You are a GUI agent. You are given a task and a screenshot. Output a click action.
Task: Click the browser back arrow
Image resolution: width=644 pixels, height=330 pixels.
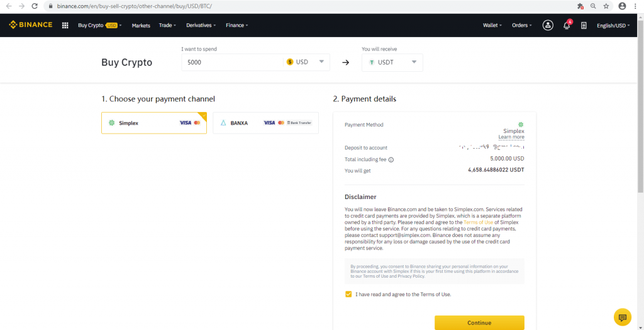coord(9,6)
